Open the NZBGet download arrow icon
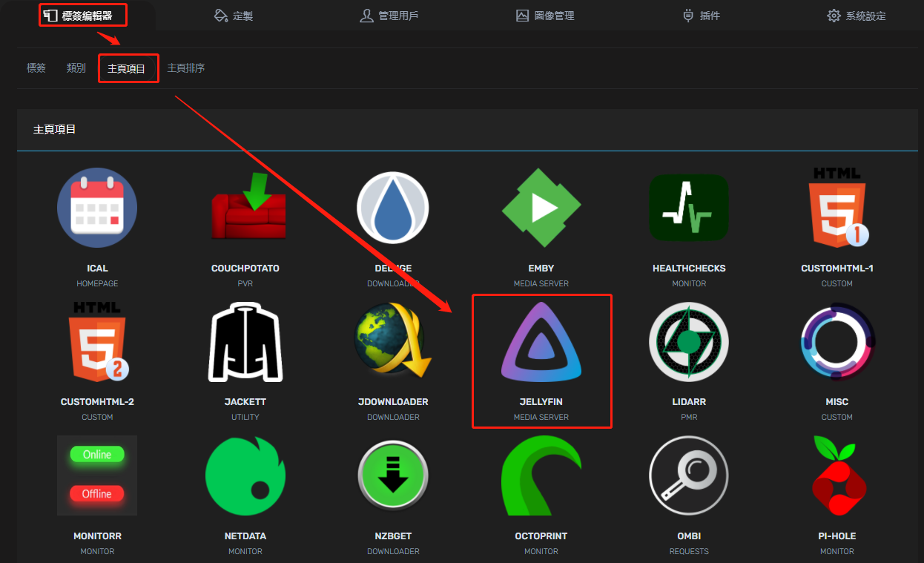 [393, 475]
